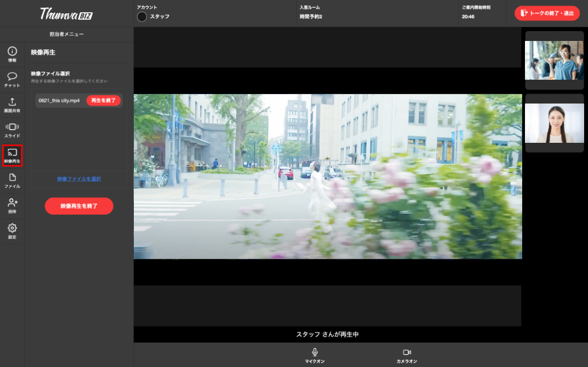Select the 0621_this city.mp4 file entry
Image resolution: width=588 pixels, height=367 pixels.
pyautogui.click(x=59, y=101)
